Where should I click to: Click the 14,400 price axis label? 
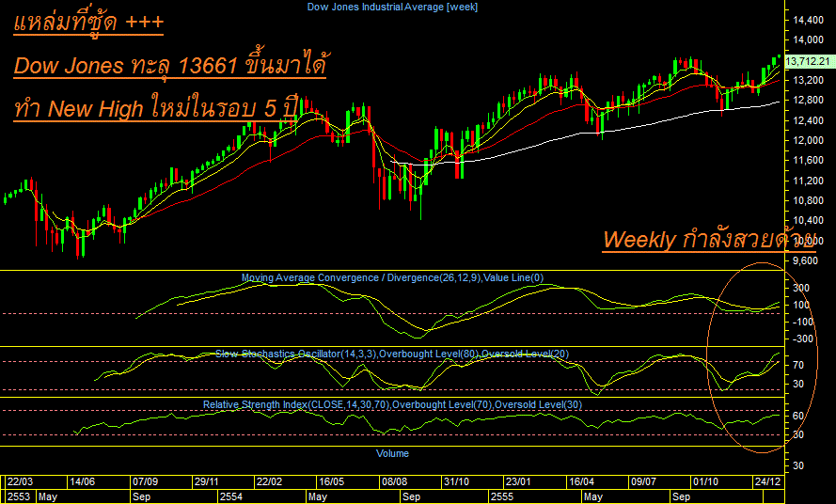[809, 21]
